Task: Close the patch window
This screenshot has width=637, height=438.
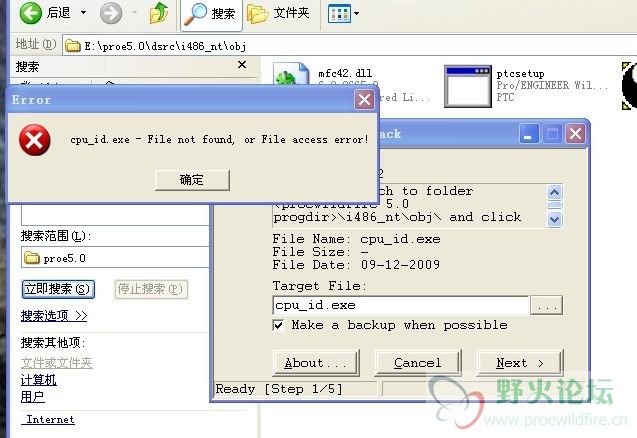Action: pyautogui.click(x=575, y=134)
